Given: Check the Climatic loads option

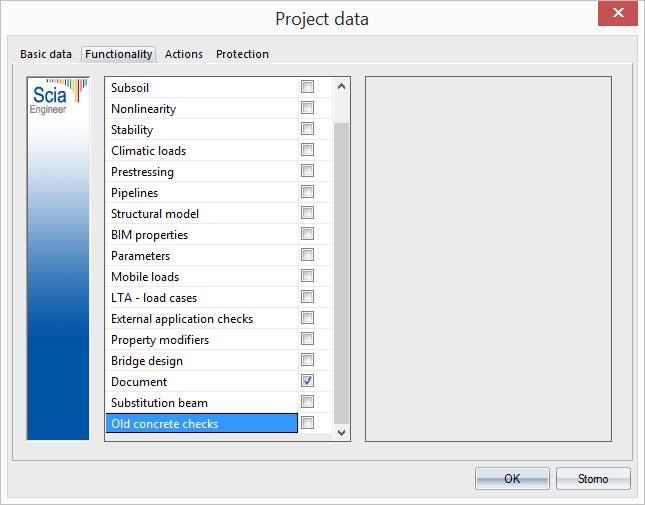Looking at the screenshot, I should pyautogui.click(x=307, y=150).
